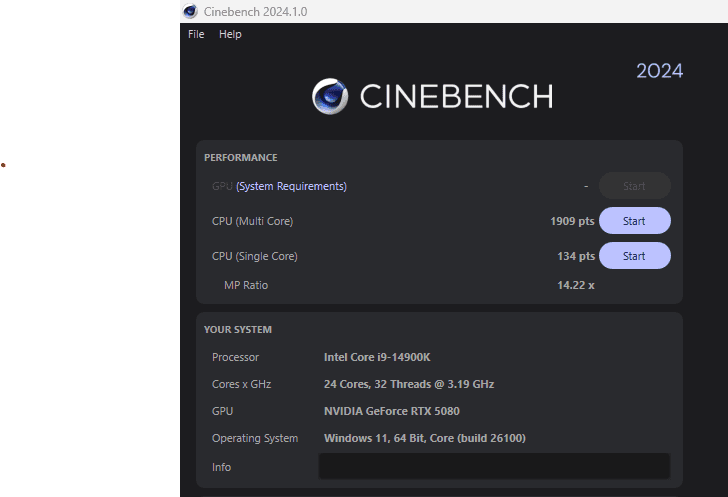Click the 14.22 x MP Ratio value

click(576, 285)
